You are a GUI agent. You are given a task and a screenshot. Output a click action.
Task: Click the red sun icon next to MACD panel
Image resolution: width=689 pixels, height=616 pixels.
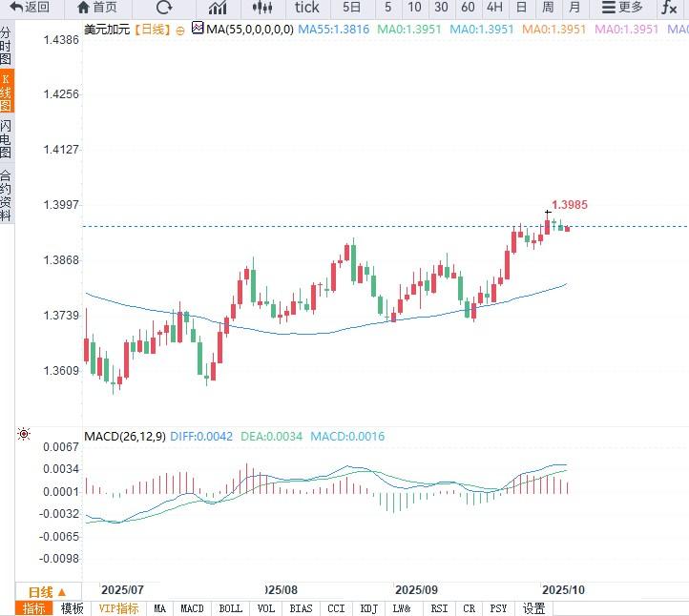[x=24, y=434]
